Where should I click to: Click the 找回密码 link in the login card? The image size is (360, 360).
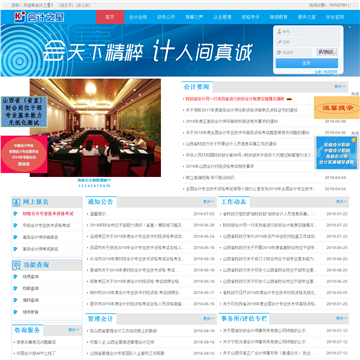tap(330, 72)
